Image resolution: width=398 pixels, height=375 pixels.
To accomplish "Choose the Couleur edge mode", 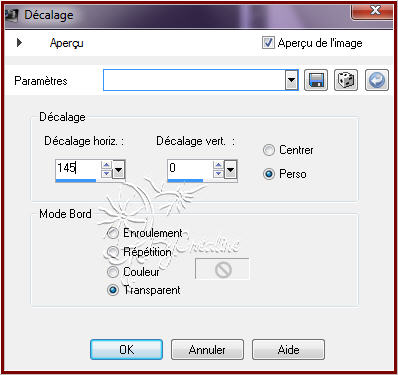I will pyautogui.click(x=113, y=272).
